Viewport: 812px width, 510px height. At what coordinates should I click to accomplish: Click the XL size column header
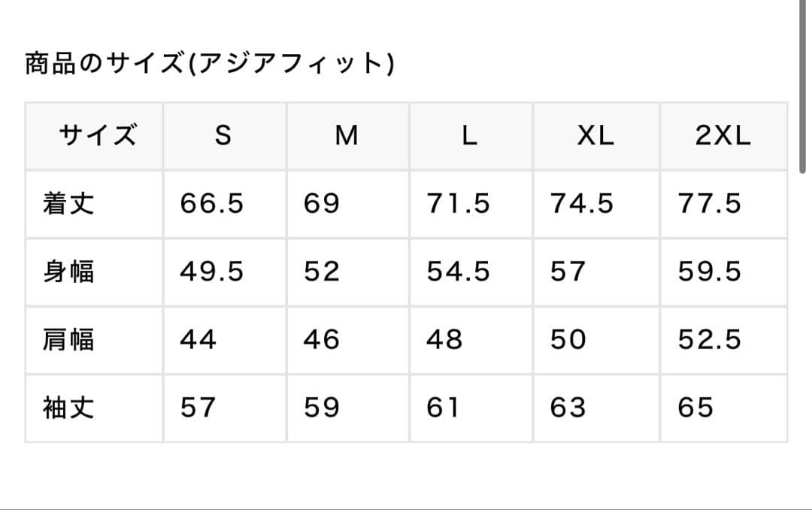pos(595,136)
